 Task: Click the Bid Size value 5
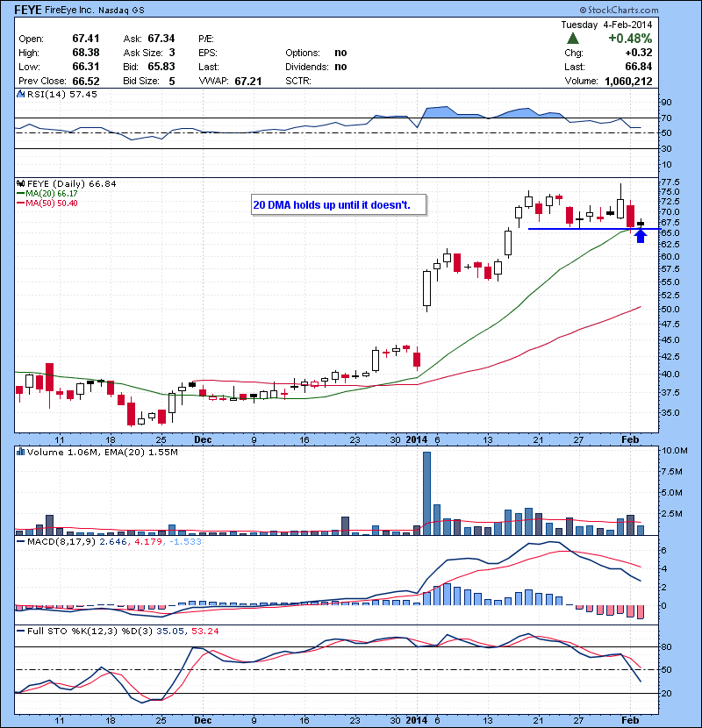172,82
